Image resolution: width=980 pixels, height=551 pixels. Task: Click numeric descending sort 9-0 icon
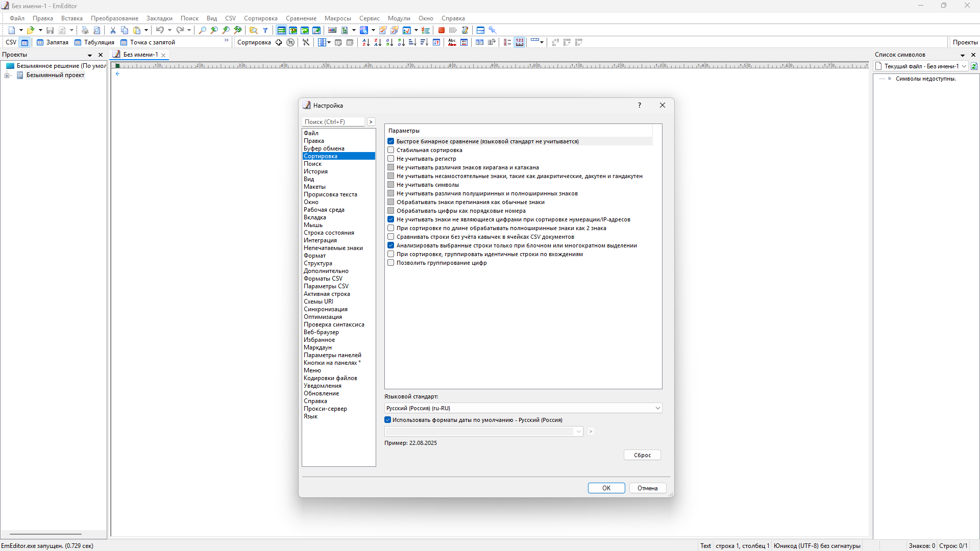click(401, 42)
